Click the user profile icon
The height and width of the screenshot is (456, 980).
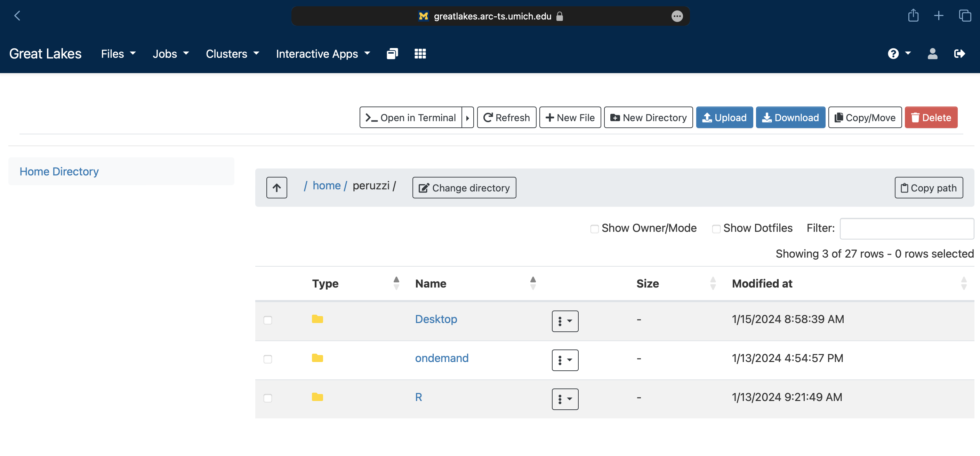(932, 54)
